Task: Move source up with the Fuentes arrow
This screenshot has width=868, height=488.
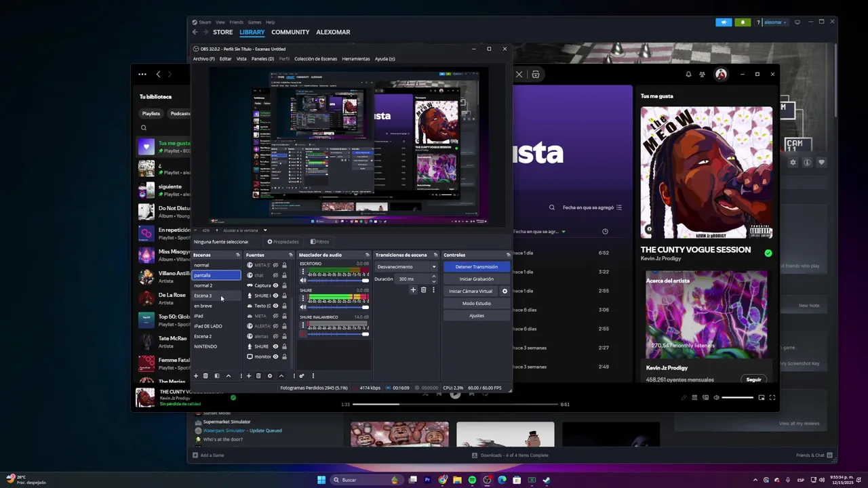Action: [x=281, y=375]
